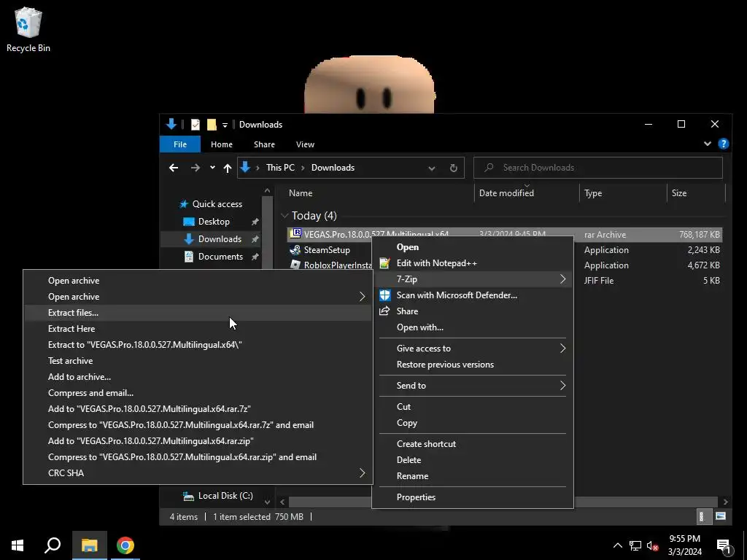Choose Open with... option
Image resolution: width=747 pixels, height=560 pixels.
(x=419, y=327)
